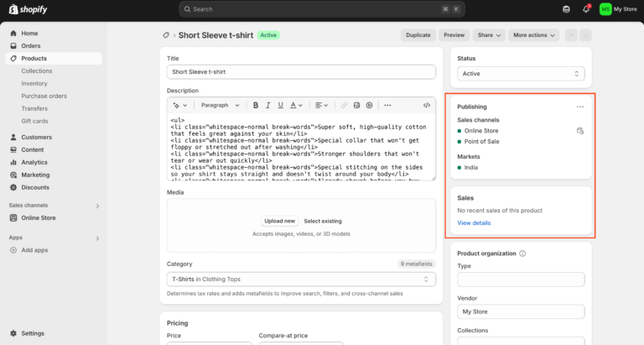Click the Upload new media button
644x345 pixels.
point(279,221)
